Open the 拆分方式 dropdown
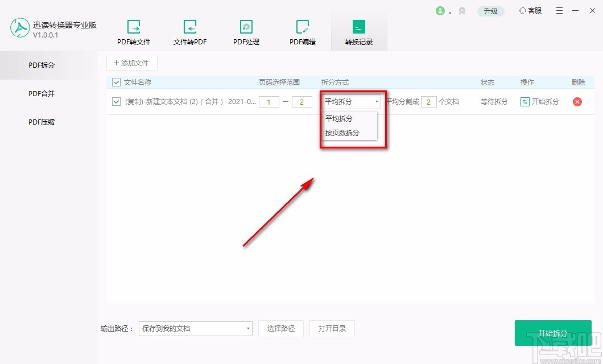This screenshot has height=364, width=603. point(376,102)
